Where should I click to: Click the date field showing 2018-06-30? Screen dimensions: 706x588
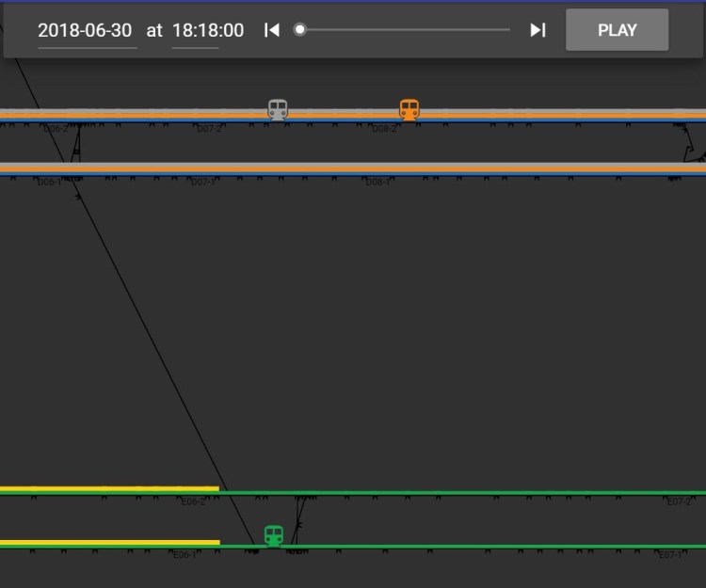tap(85, 30)
